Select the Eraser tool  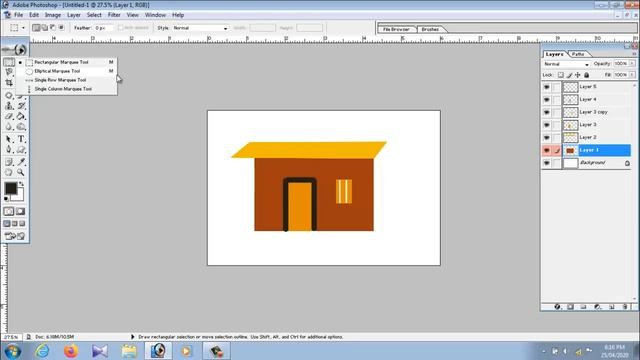tap(9, 116)
